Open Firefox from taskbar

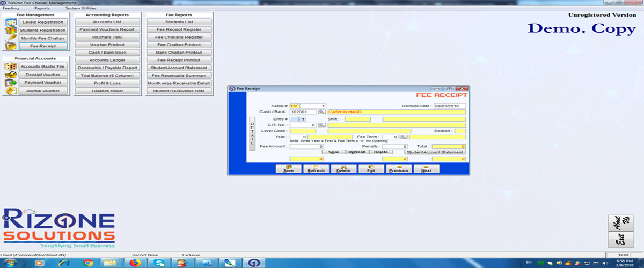tap(134, 263)
